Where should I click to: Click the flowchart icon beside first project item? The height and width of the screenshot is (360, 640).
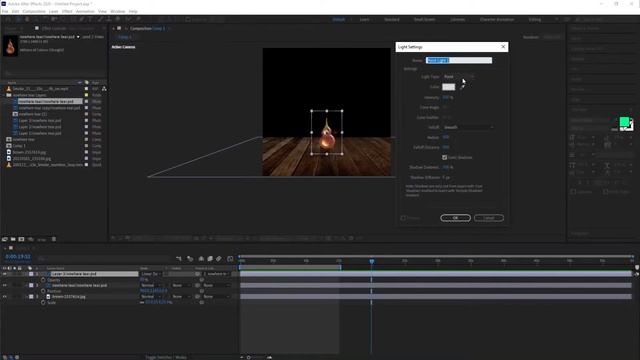(104, 89)
